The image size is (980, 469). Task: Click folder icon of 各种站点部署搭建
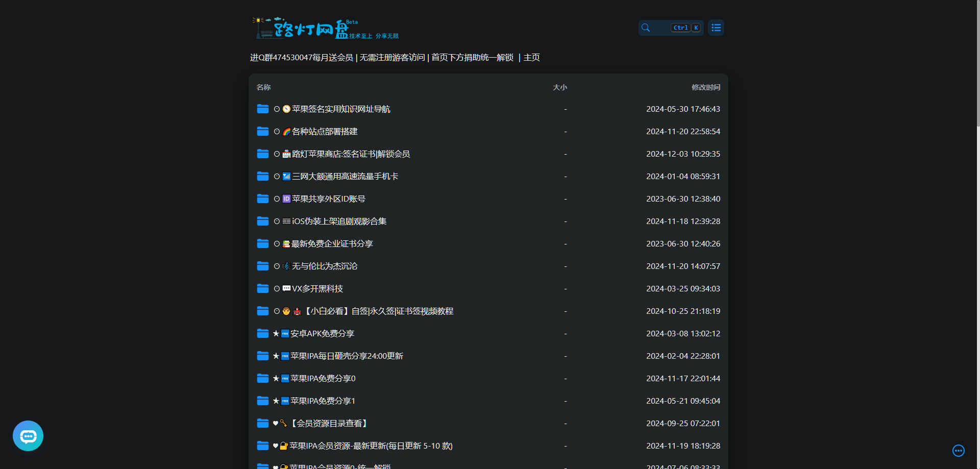[263, 131]
